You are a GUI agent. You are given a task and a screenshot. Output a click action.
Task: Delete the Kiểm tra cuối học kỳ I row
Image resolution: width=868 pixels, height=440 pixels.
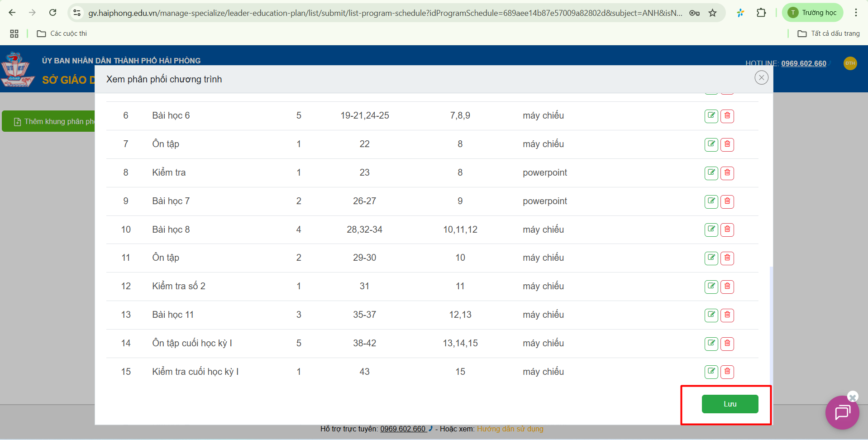(727, 372)
